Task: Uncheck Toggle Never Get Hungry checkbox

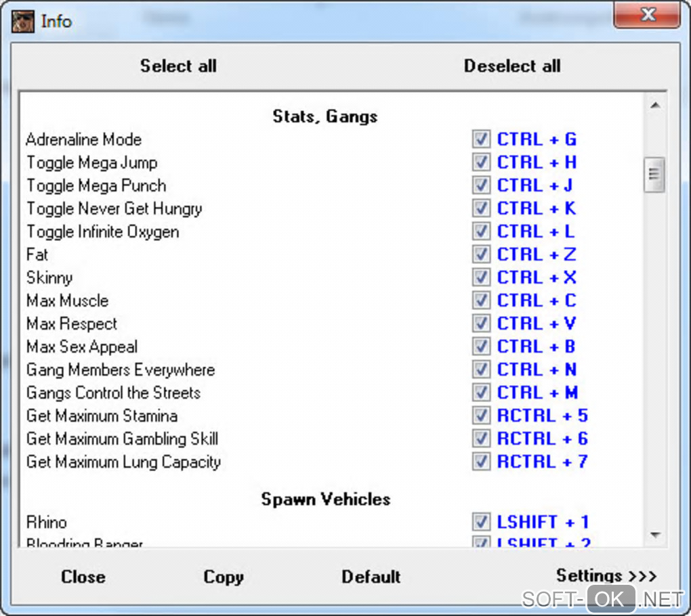Action: click(481, 208)
